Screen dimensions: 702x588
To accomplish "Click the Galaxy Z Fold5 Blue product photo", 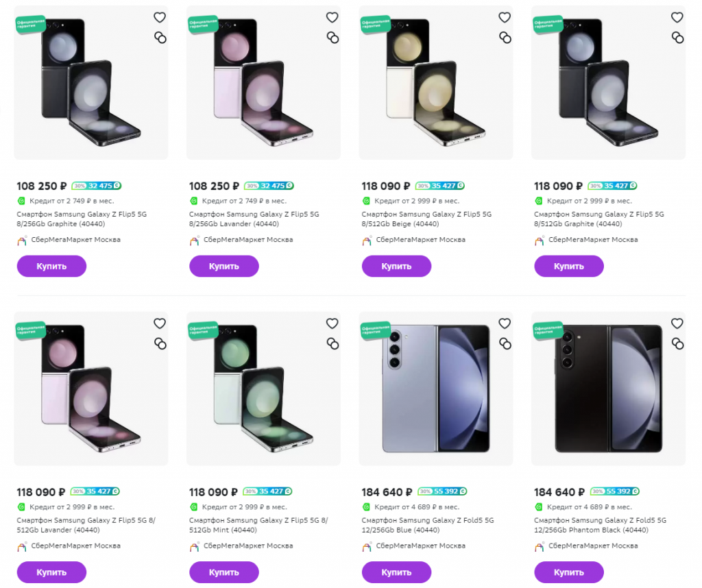I will tap(435, 388).
